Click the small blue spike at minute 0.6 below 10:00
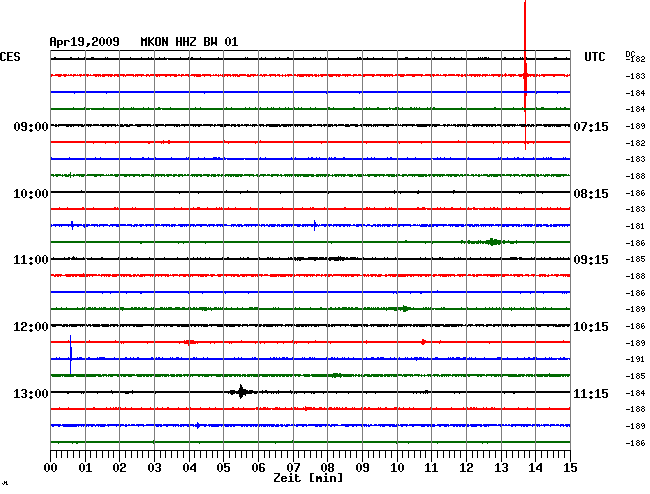650x494 pixels. coord(73,225)
